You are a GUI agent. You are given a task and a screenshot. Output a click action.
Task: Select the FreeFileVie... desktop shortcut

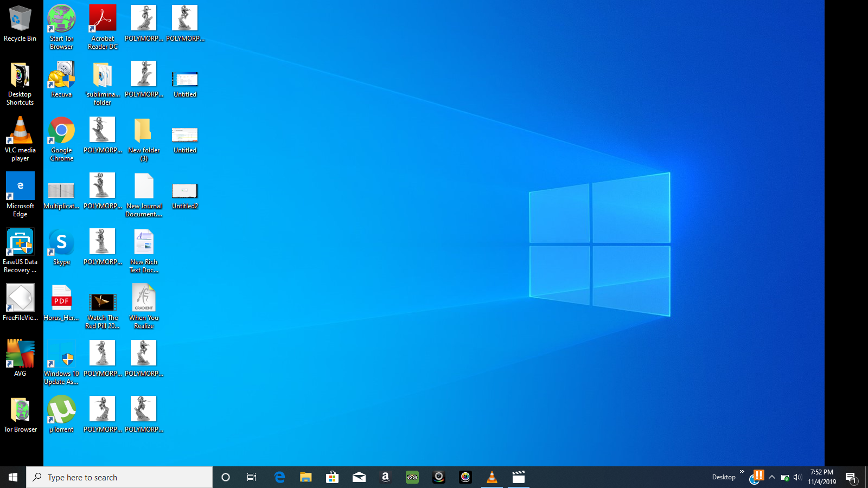tap(20, 303)
